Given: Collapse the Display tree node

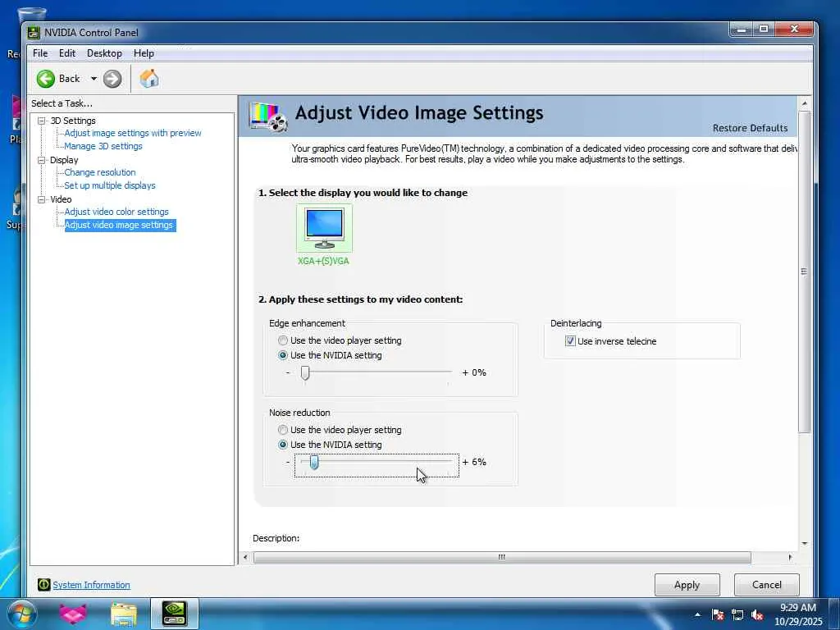Looking at the screenshot, I should click(x=41, y=160).
